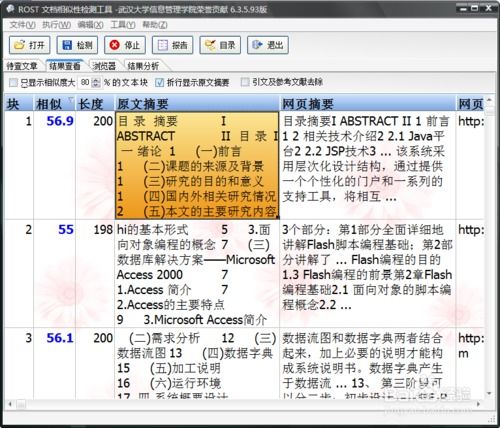500x428 pixels.
Task: Click original excerpt with (二)需求分析
Action: click(x=197, y=364)
